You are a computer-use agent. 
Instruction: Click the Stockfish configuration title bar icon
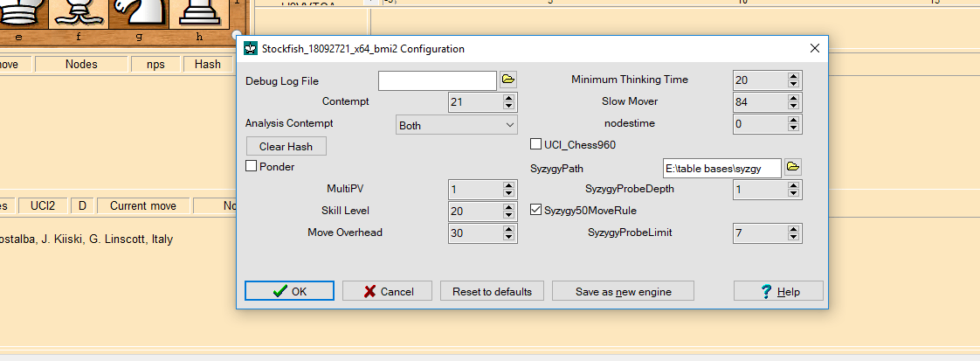pos(251,49)
